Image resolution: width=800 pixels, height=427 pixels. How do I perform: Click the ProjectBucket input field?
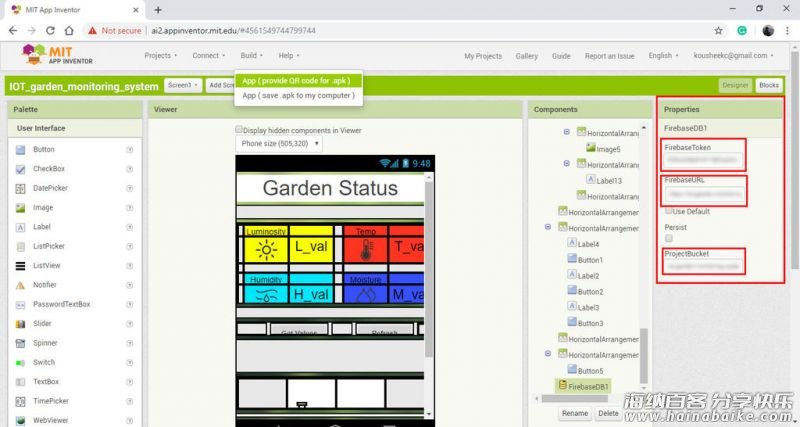click(x=703, y=266)
